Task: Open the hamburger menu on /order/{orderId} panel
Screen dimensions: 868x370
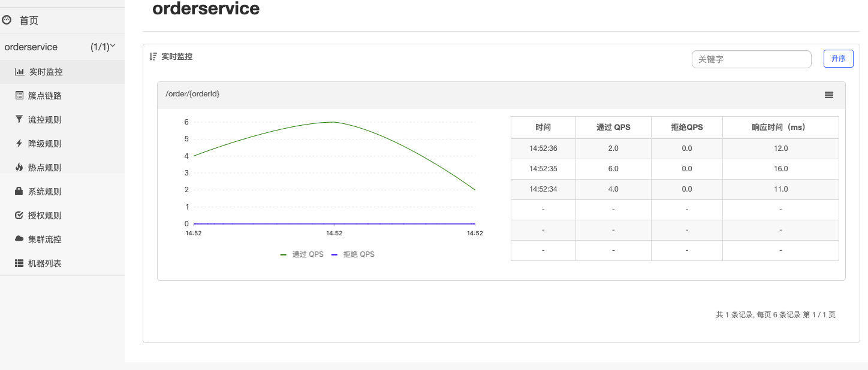Action: coord(829,95)
